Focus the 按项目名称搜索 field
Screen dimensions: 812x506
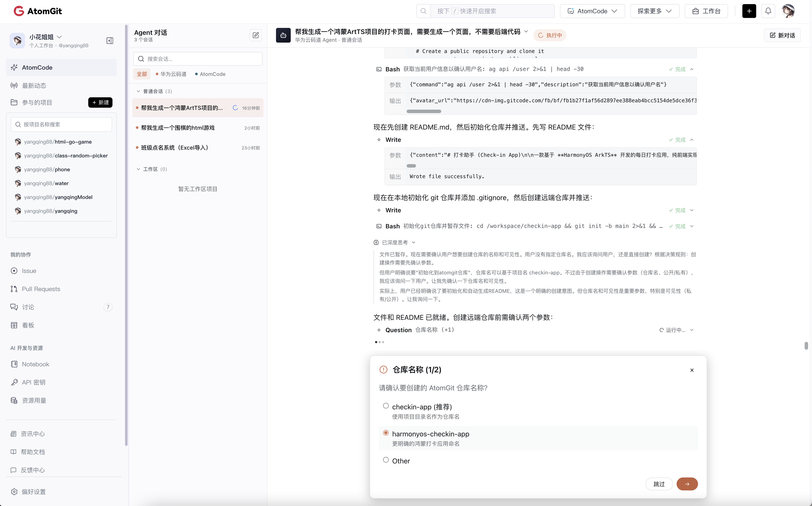tap(61, 125)
